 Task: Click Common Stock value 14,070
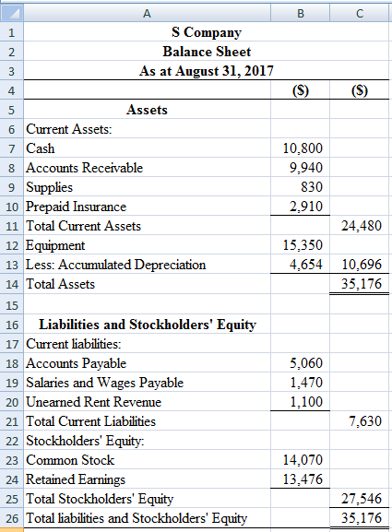[300, 460]
